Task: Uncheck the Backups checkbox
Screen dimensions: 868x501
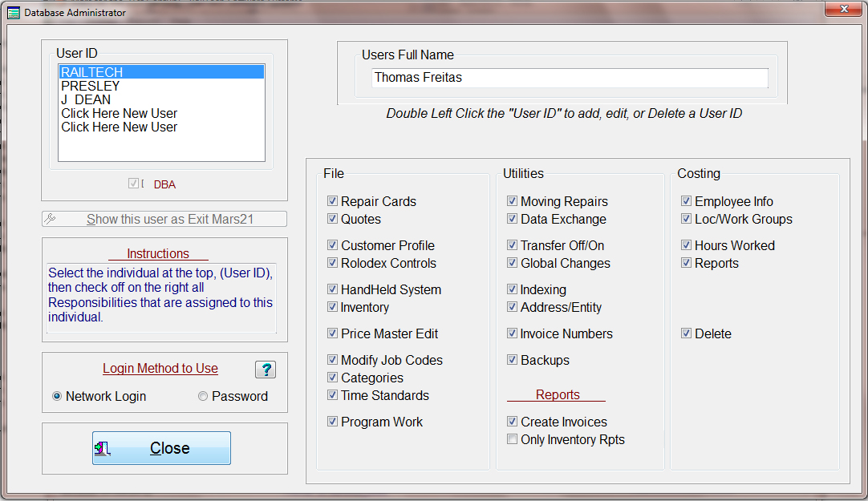Action: click(x=512, y=360)
